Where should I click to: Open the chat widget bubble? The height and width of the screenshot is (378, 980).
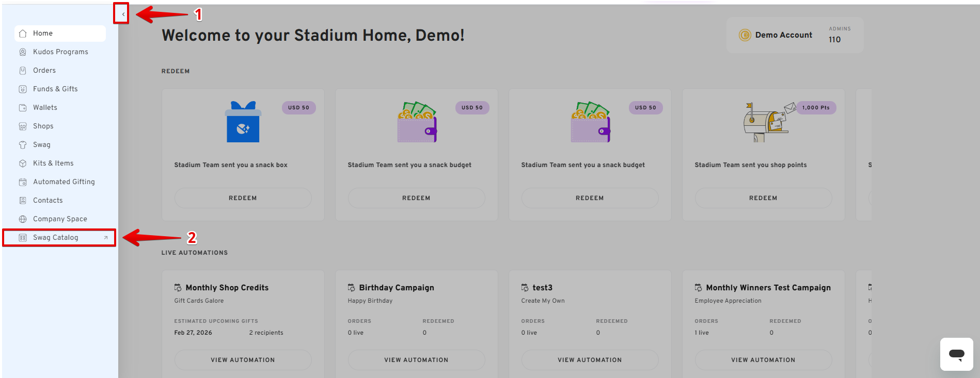(956, 354)
